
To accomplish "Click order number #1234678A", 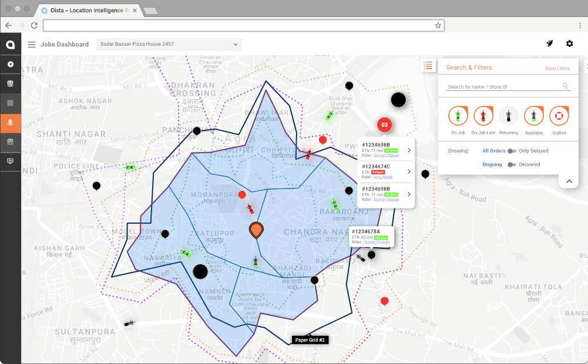I will (365, 232).
